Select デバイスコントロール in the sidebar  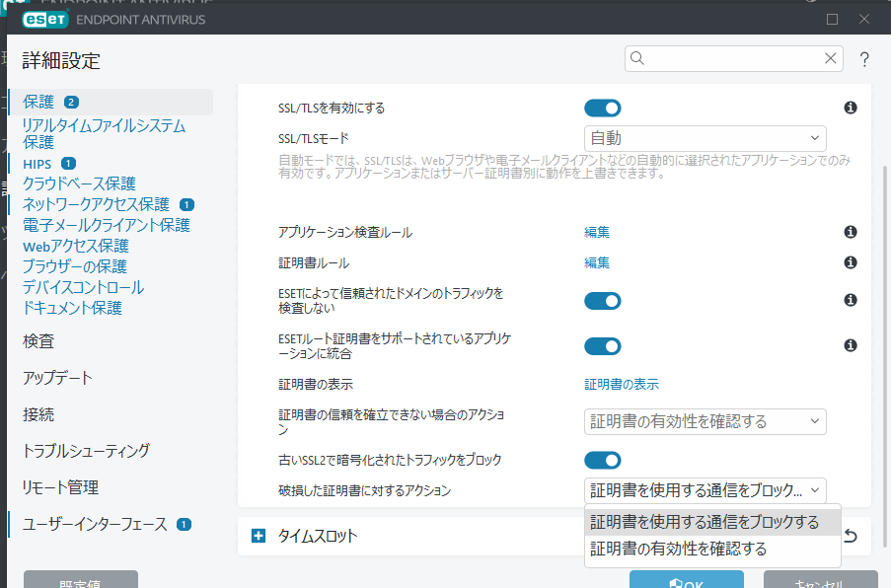(83, 287)
